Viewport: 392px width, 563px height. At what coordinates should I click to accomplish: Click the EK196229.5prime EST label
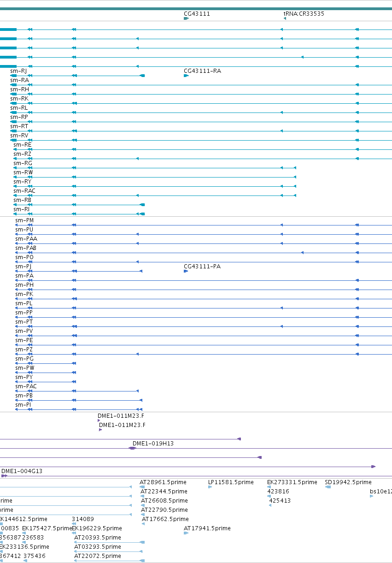point(97,528)
